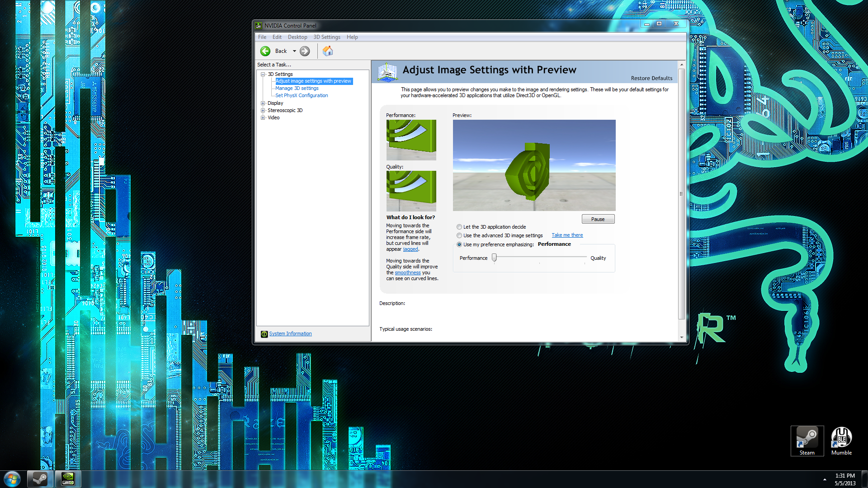Screen dimensions: 868x488
Task: Click the Home icon in toolbar
Action: tap(328, 51)
